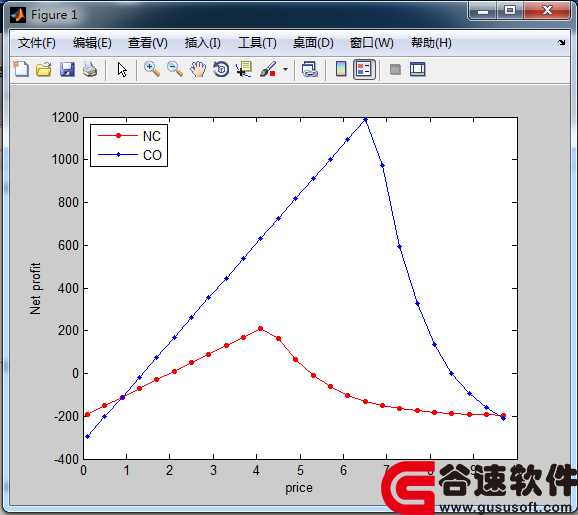The image size is (578, 515).
Task: Minimize the Figure 1 window
Action: tap(483, 11)
